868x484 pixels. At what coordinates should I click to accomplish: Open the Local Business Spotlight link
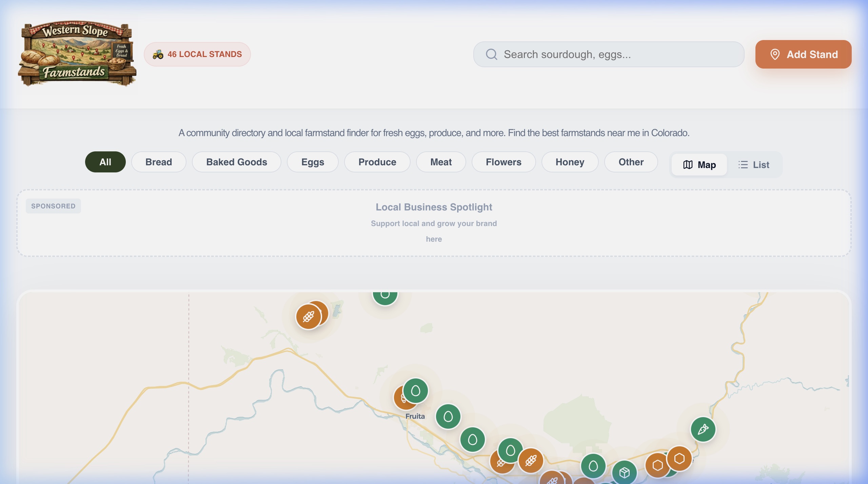point(434,207)
